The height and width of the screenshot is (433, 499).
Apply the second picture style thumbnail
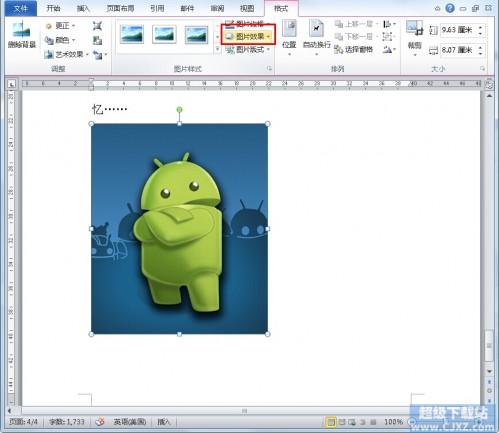pos(164,34)
